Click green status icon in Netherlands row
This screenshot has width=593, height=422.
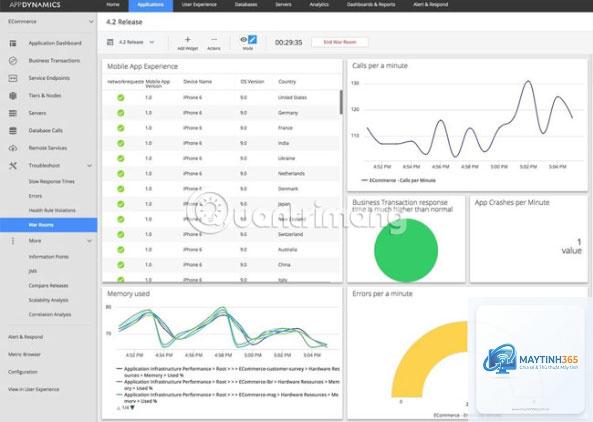click(121, 174)
